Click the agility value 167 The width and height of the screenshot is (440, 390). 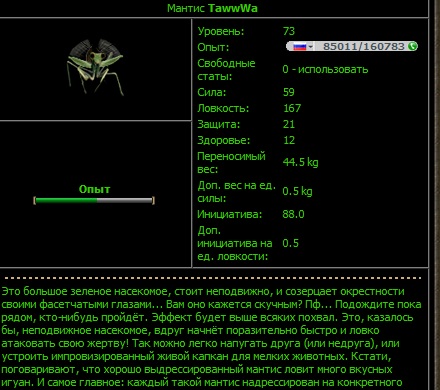292,108
